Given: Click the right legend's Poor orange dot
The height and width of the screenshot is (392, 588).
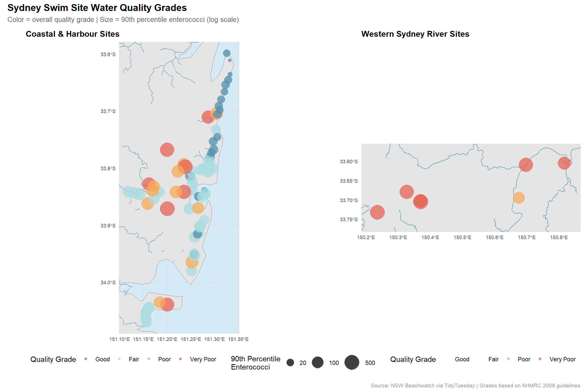Looking at the screenshot, I should point(508,359).
